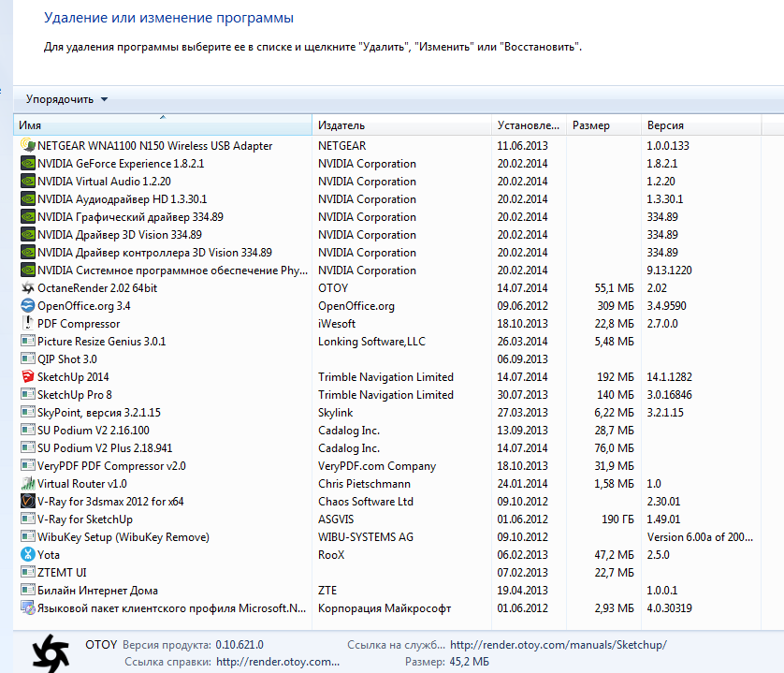Select the SketchUp 2014 program name
Image resolution: width=784 pixels, height=673 pixels.
[x=73, y=377]
